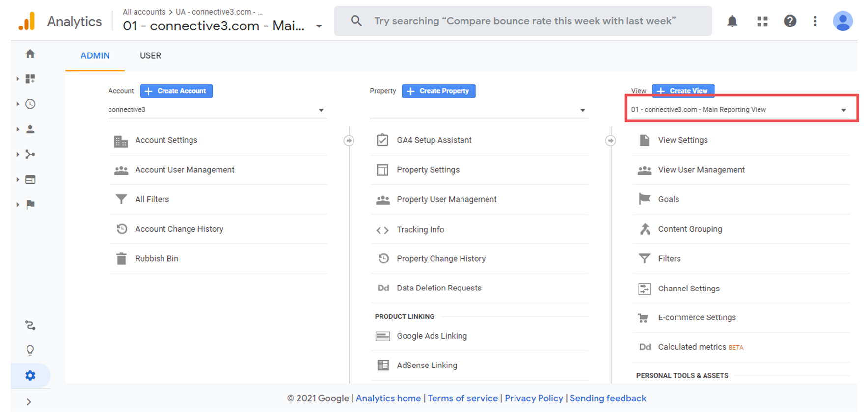Click the GA4 Setup Assistant checkbox icon

pyautogui.click(x=382, y=140)
